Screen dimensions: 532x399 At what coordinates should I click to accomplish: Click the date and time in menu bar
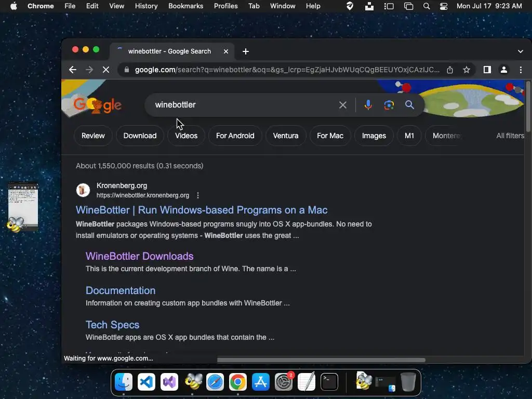click(489, 6)
